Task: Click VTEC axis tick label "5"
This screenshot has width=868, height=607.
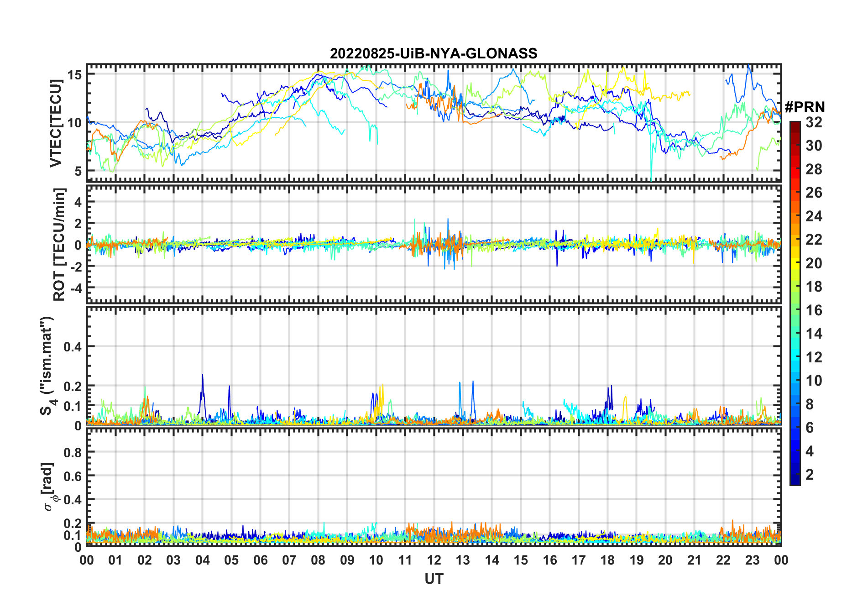Action: click(78, 171)
